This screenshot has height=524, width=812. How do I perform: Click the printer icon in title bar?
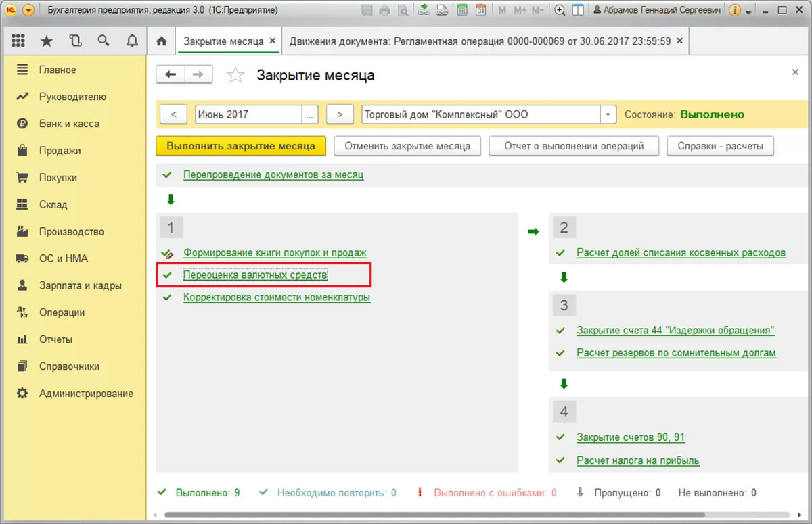[x=384, y=11]
